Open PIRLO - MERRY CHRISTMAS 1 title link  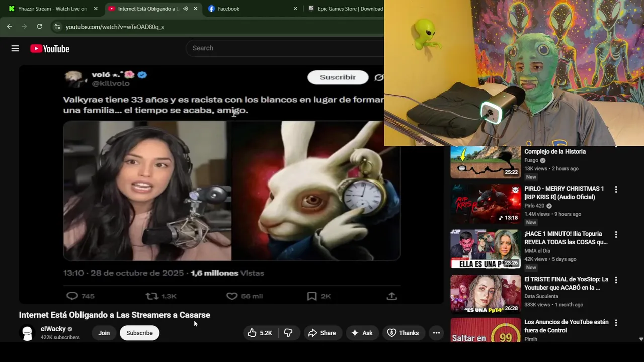pos(564,193)
